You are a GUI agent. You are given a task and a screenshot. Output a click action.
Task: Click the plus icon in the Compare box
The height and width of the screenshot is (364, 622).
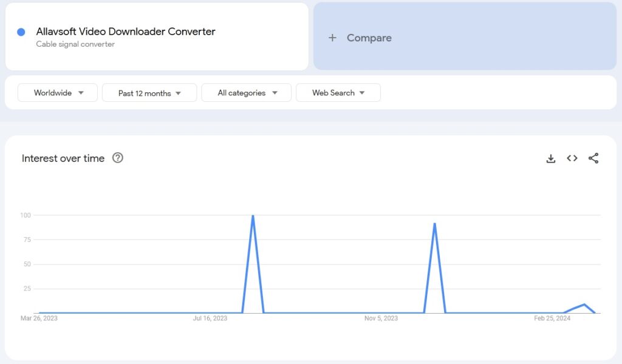[x=332, y=37]
